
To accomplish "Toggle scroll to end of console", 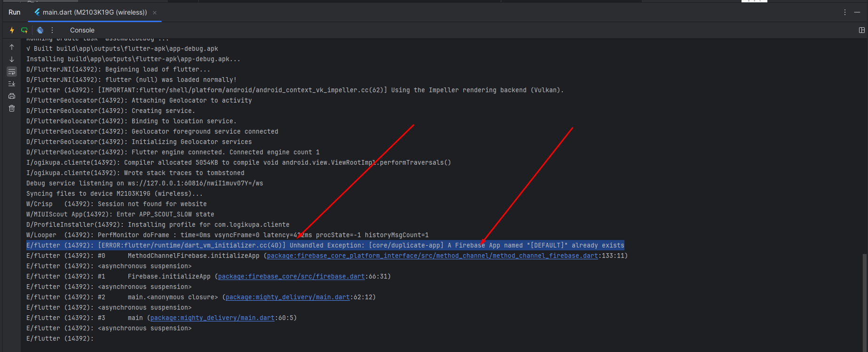I will (x=12, y=84).
